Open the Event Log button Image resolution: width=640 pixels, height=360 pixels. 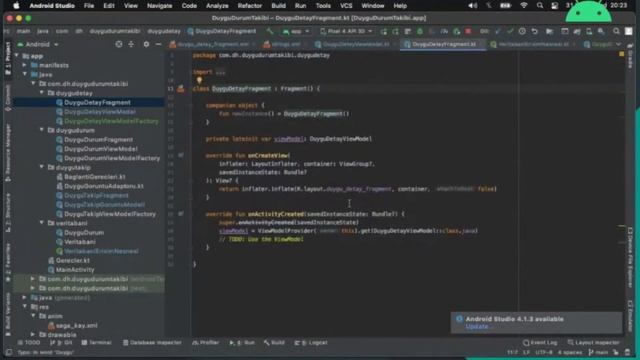(x=540, y=343)
